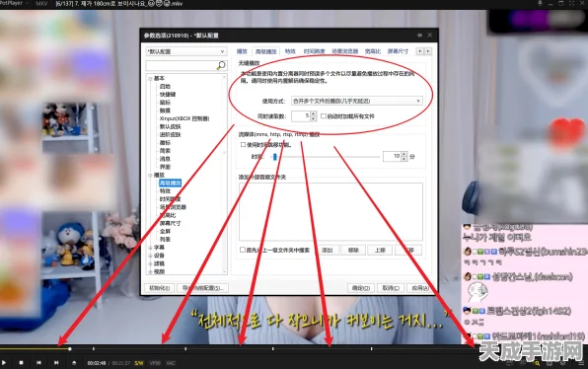
Task: Click the eject/open file icon
Action: pos(74,363)
